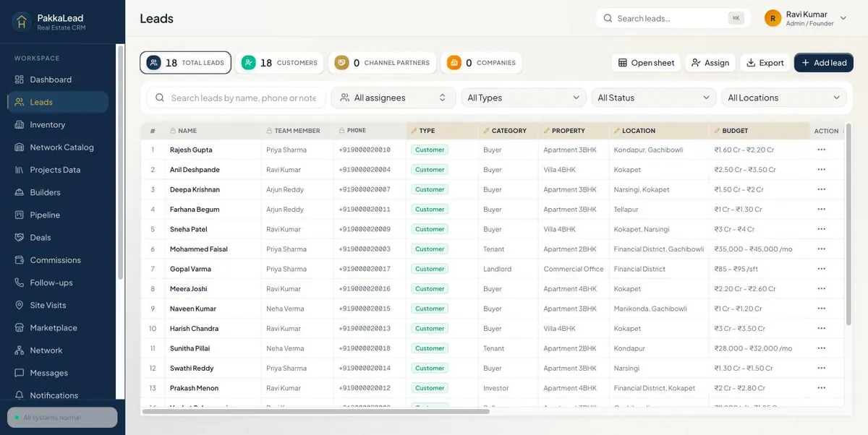Click the Open sheet button
This screenshot has height=435, width=868.
(x=646, y=63)
